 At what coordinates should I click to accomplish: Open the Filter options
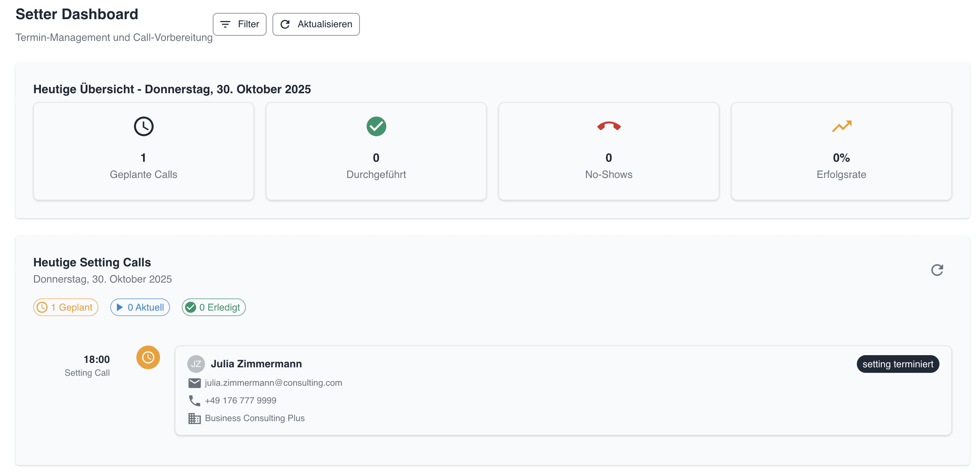(239, 24)
